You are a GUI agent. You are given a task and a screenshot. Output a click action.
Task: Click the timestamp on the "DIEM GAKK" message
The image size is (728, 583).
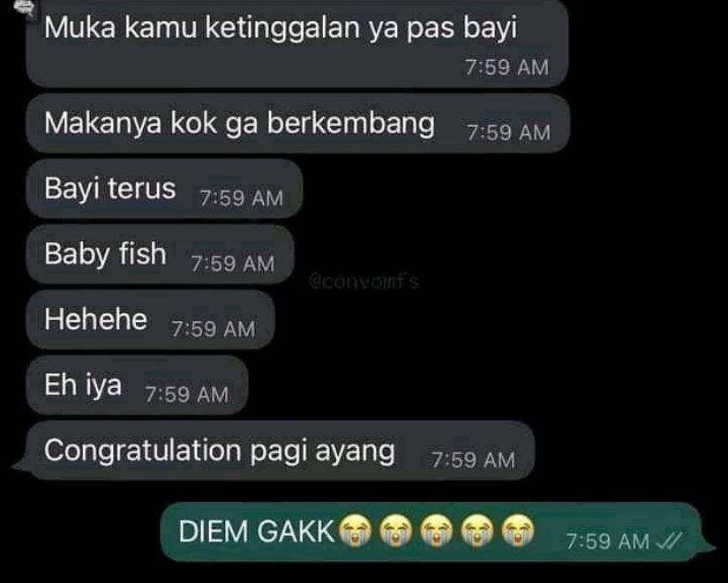pyautogui.click(x=607, y=541)
